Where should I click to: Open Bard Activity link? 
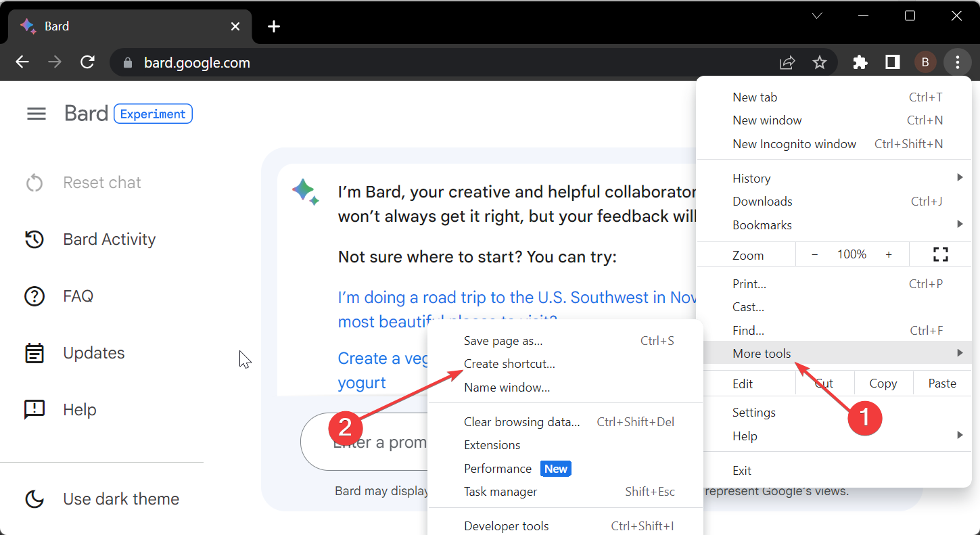click(110, 239)
